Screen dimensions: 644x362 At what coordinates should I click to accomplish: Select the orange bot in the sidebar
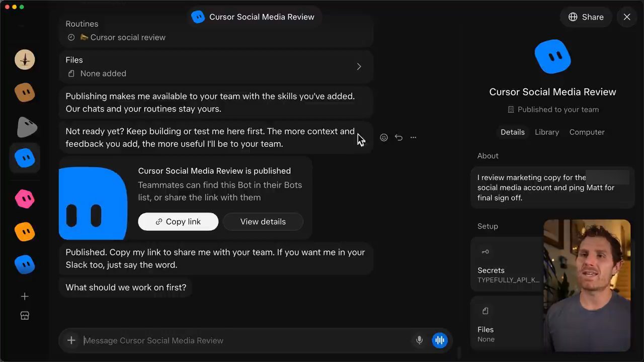pyautogui.click(x=25, y=232)
